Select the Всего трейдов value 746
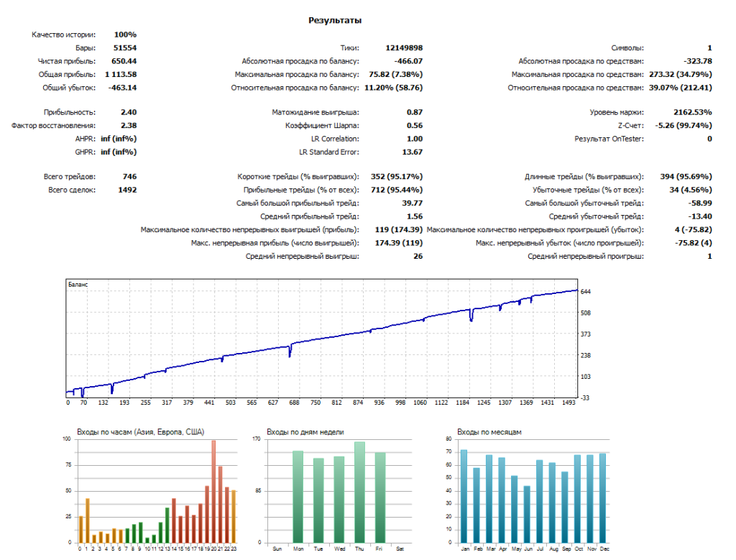 pos(129,176)
